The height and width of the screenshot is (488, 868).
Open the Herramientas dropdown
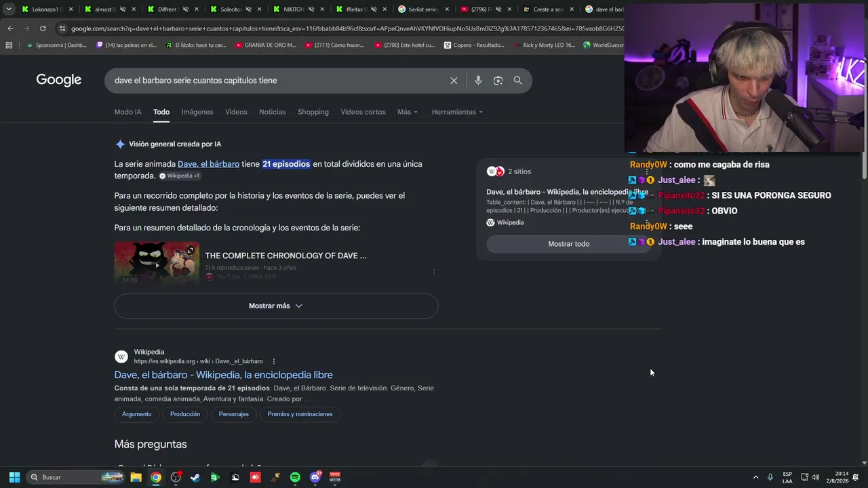tap(457, 112)
